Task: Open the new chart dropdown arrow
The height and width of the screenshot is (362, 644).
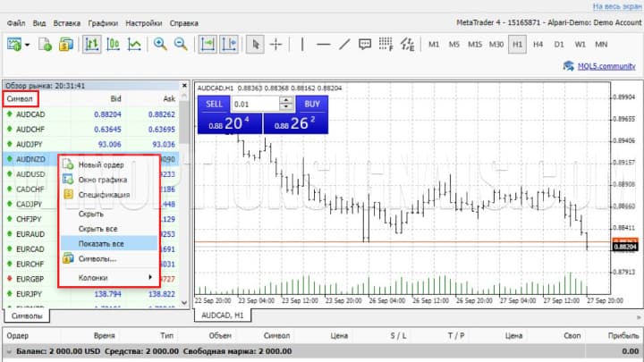Action: tap(29, 44)
